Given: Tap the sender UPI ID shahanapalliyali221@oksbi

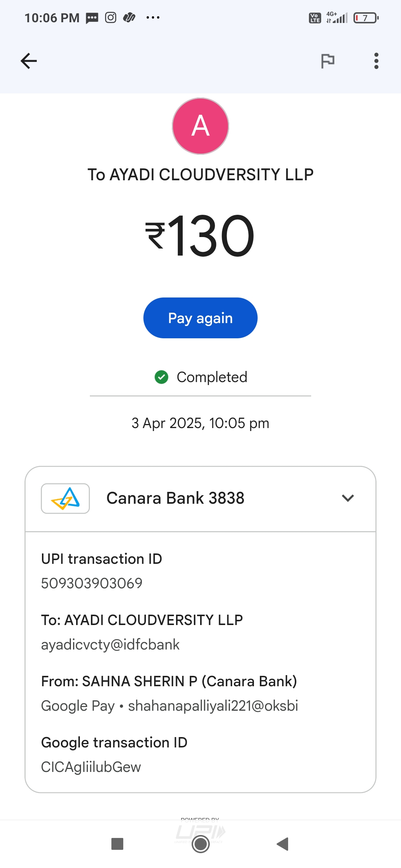Looking at the screenshot, I should [213, 706].
